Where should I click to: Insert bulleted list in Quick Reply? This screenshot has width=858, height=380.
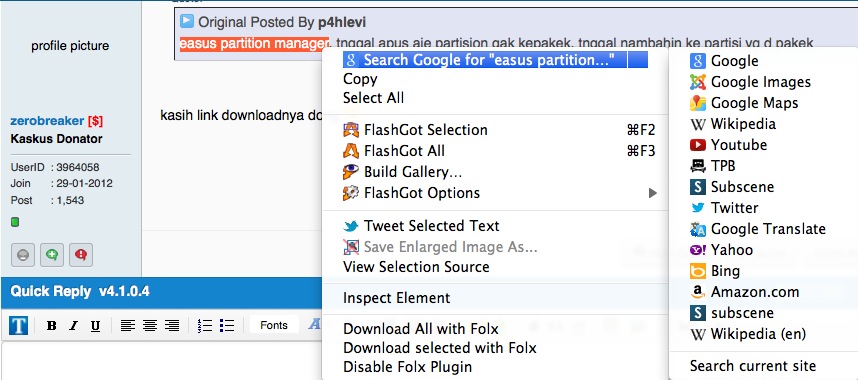pos(227,326)
